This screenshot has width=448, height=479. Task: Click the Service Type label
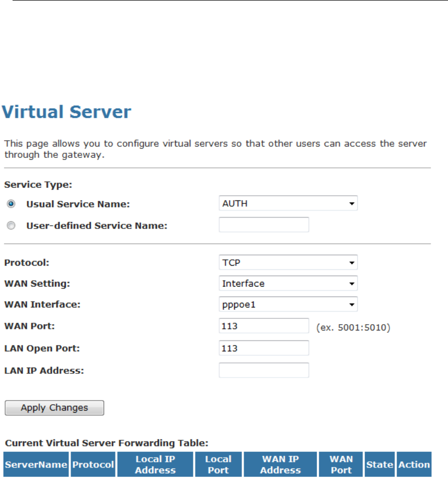click(38, 185)
